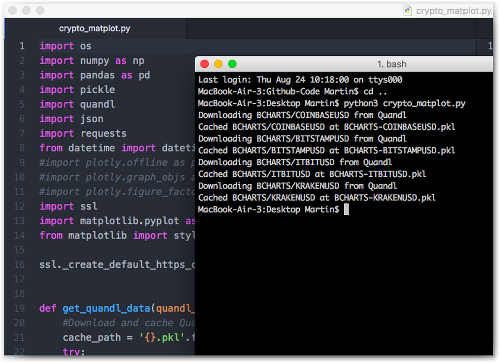Place cursor on import quandl line
500x363 pixels.
click(77, 104)
